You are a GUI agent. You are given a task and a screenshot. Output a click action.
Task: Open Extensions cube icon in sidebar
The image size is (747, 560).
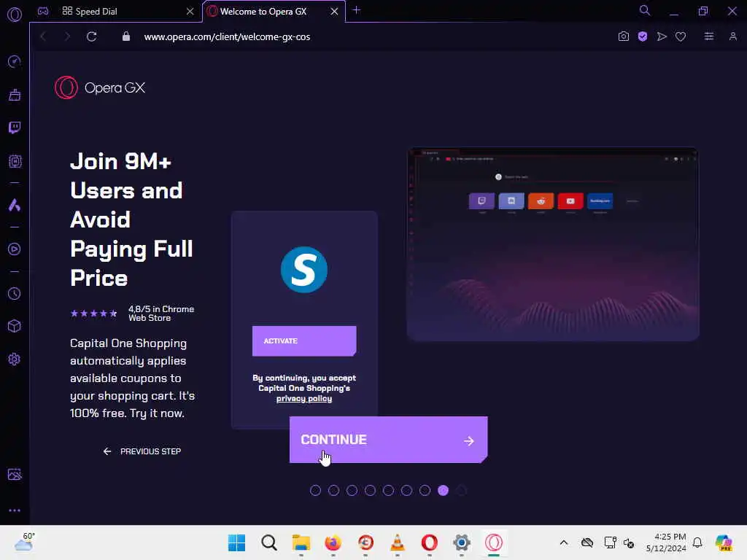click(x=15, y=326)
